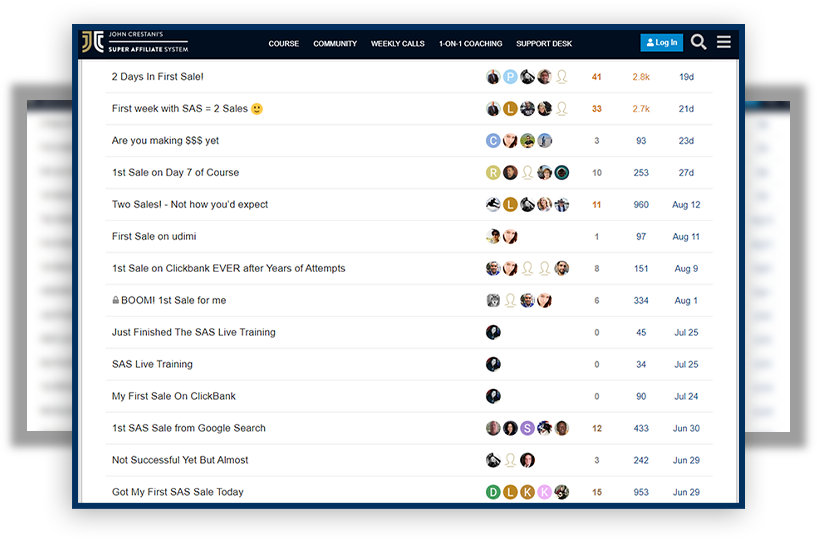Viewport: 817px width, 542px height.
Task: Click poster avatar in 'Just Finished The SAS Live Training' row
Action: tap(493, 332)
